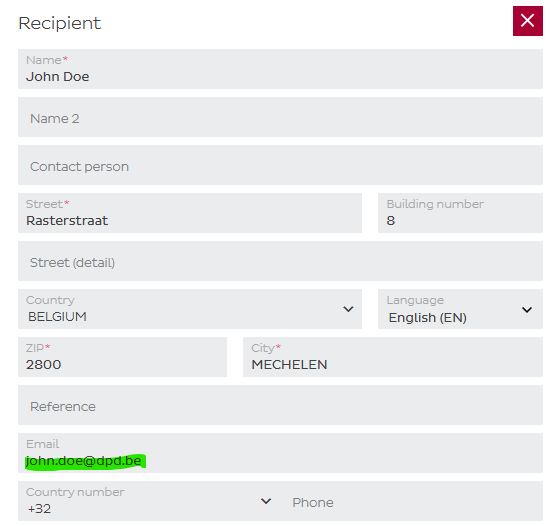Viewport: 550px width, 526px height.
Task: Select the Phone input field
Action: [x=414, y=502]
